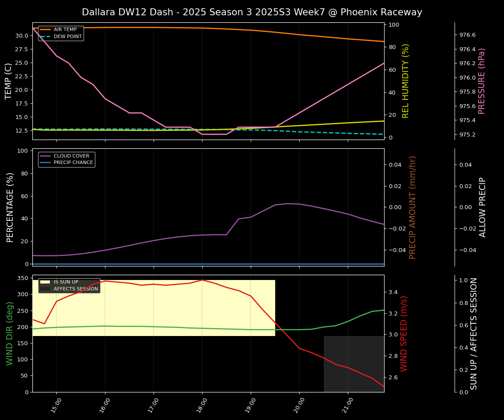Click the DEW POINT legend label
This screenshot has height=420, width=504.
click(68, 36)
